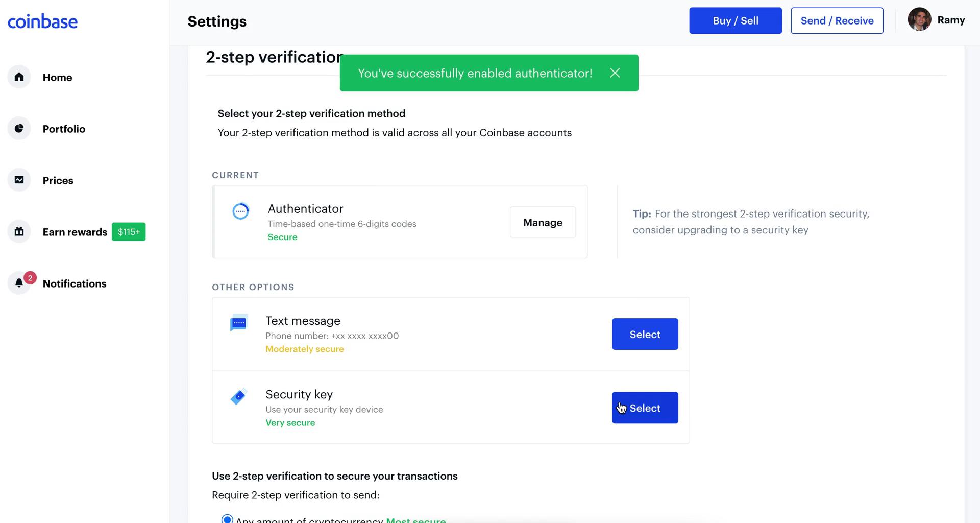Viewport: 980px width, 523px height.
Task: Click the 'OTHER OPTIONS' section label
Action: pos(253,287)
